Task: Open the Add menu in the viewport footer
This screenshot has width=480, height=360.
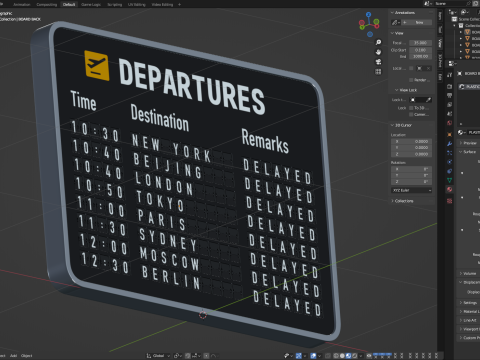Action: coord(13,356)
